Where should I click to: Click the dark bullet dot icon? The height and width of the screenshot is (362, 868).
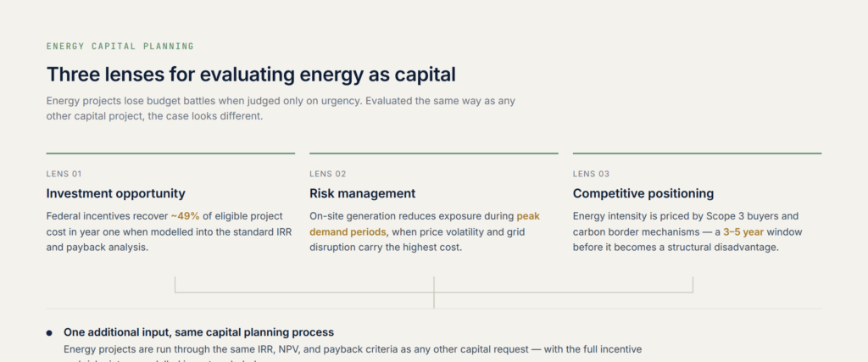pyautogui.click(x=49, y=332)
